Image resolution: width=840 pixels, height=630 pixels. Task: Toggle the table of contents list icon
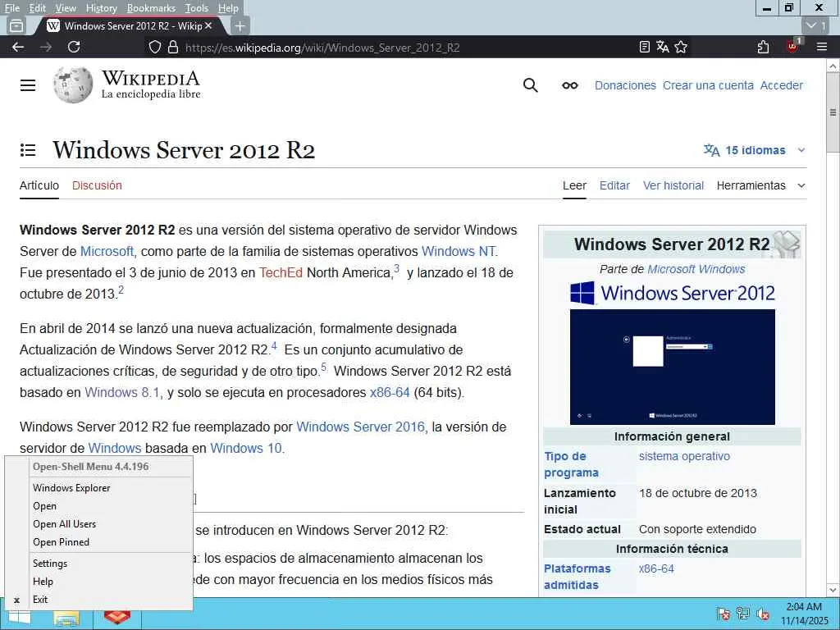click(28, 150)
